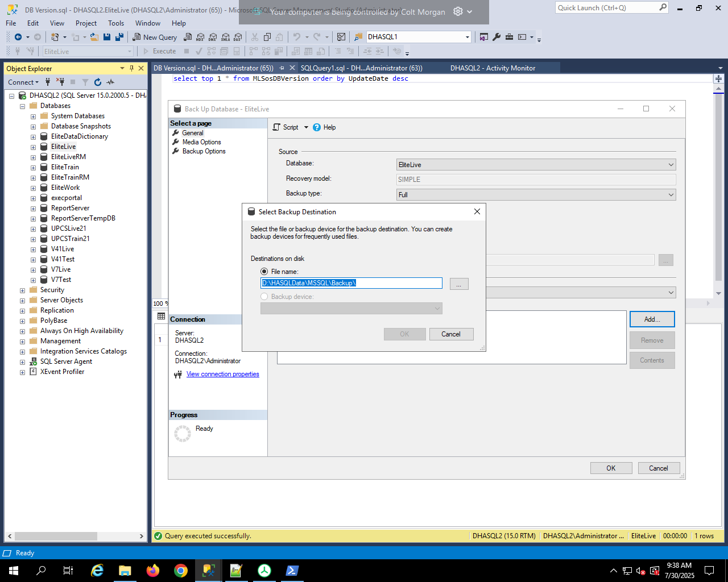Click the DAX query icon

click(x=238, y=37)
